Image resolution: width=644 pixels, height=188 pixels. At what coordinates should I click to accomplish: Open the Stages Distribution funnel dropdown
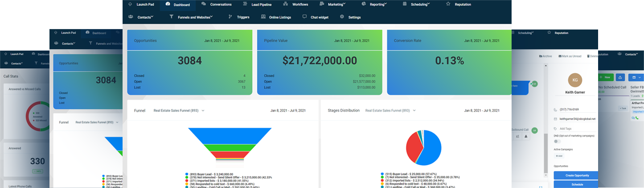390,110
